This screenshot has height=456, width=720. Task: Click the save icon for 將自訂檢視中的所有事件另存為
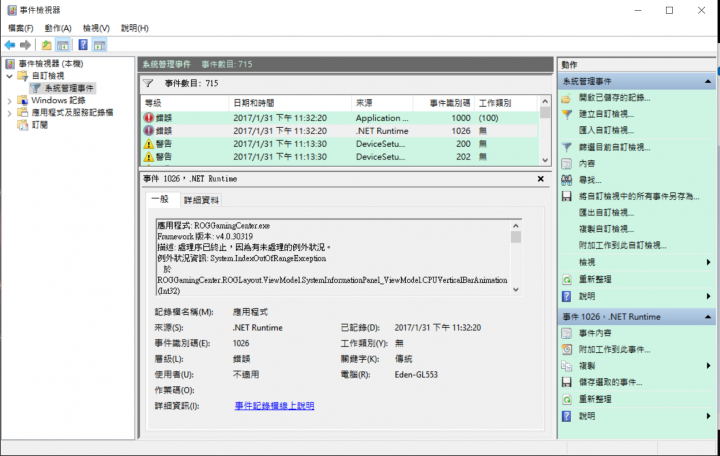[x=567, y=197]
